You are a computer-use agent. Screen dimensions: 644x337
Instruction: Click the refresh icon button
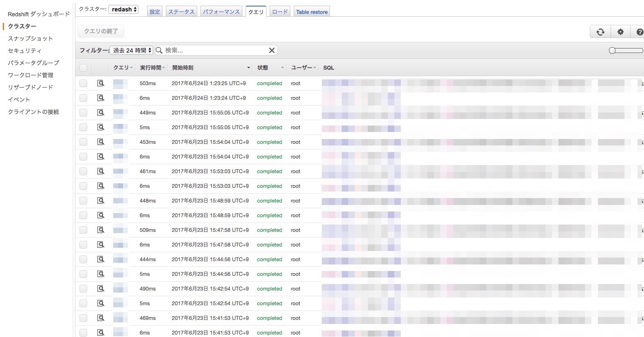(x=600, y=32)
